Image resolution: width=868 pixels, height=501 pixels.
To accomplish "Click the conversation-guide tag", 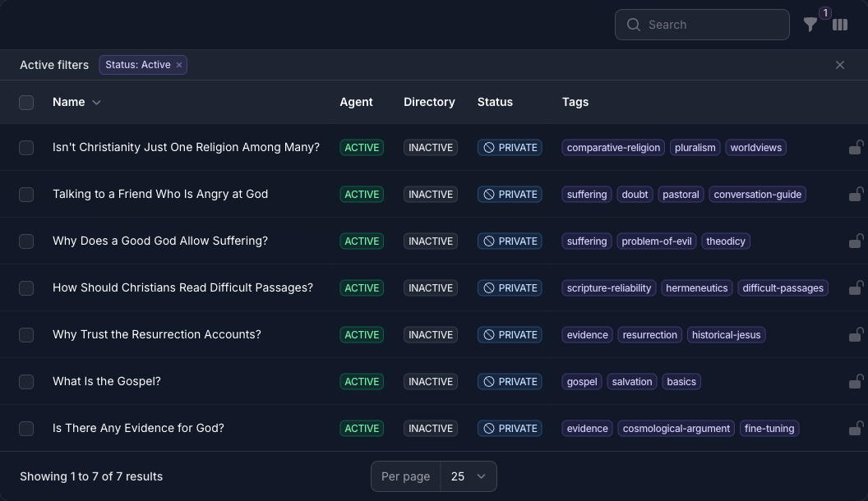I will point(757,194).
